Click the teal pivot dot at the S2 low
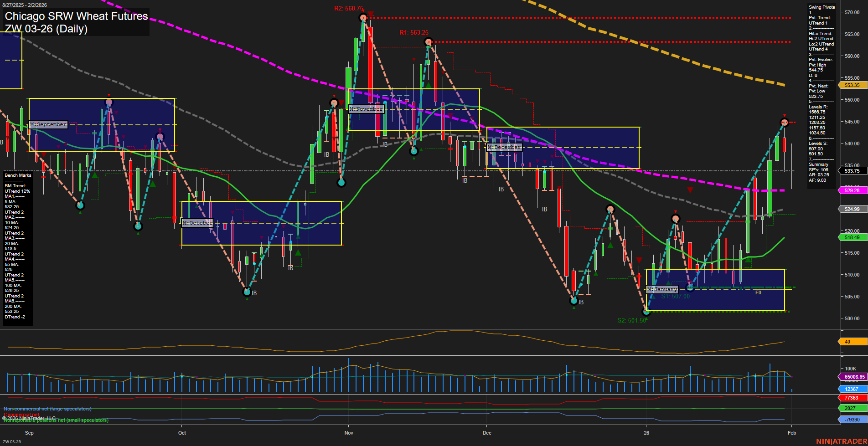 (646, 312)
